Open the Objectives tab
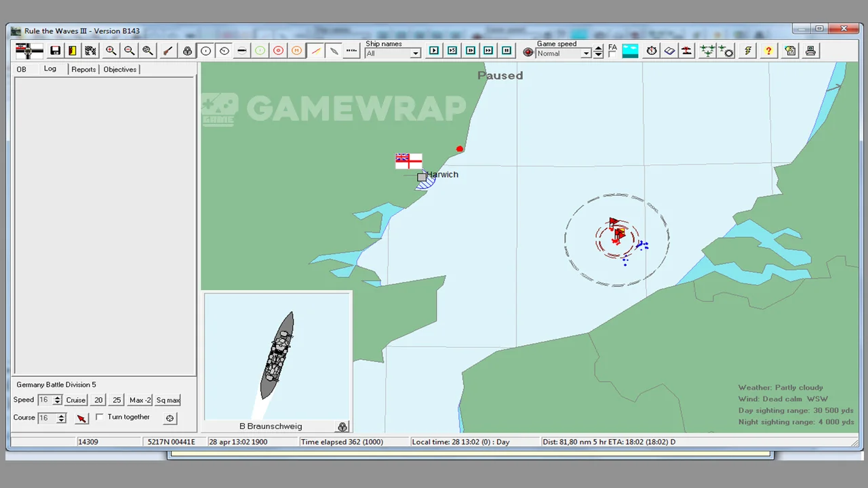This screenshot has height=488, width=868. (120, 69)
